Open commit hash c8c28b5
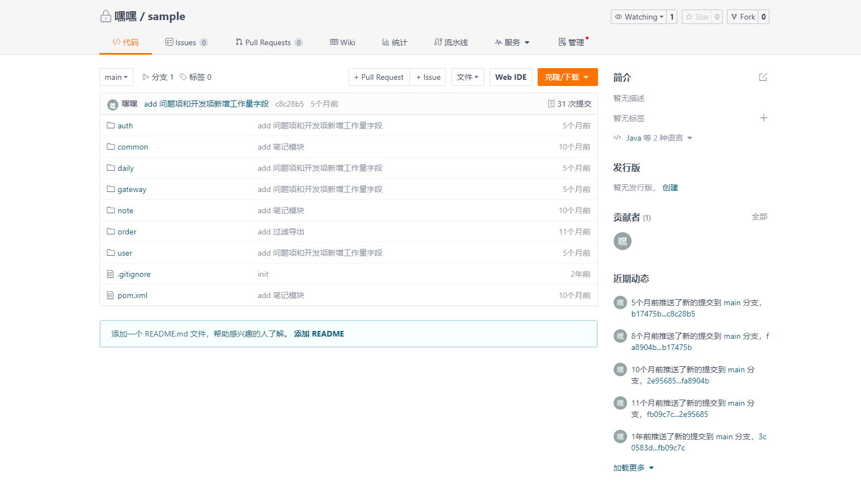 click(289, 104)
